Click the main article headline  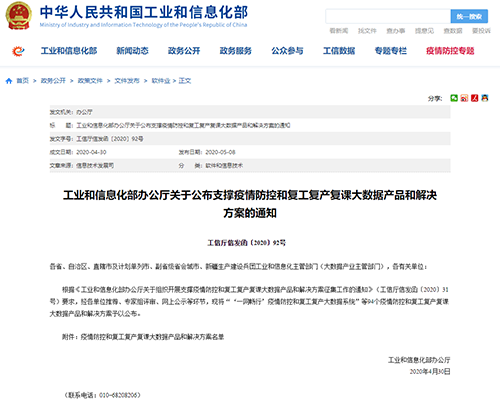(x=250, y=204)
